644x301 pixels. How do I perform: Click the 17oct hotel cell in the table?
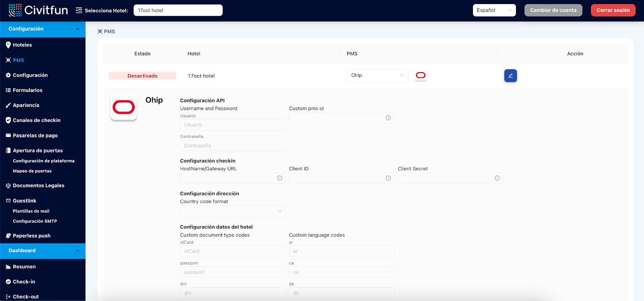(201, 76)
